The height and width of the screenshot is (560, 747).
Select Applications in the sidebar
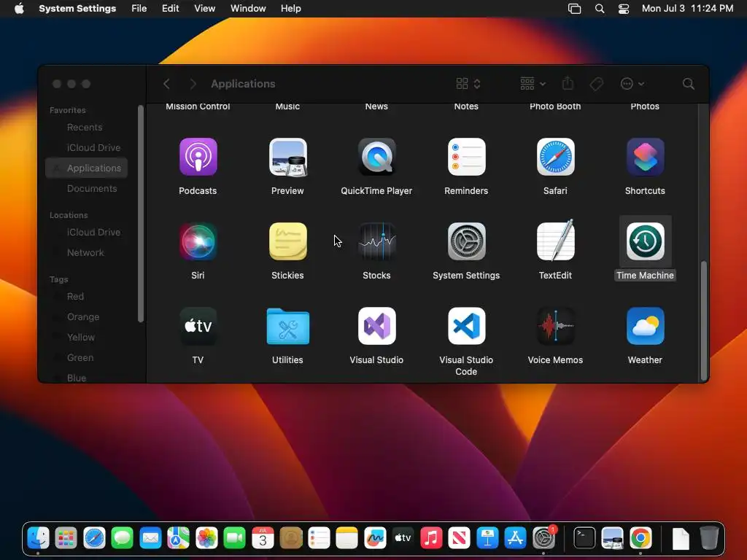[86, 168]
